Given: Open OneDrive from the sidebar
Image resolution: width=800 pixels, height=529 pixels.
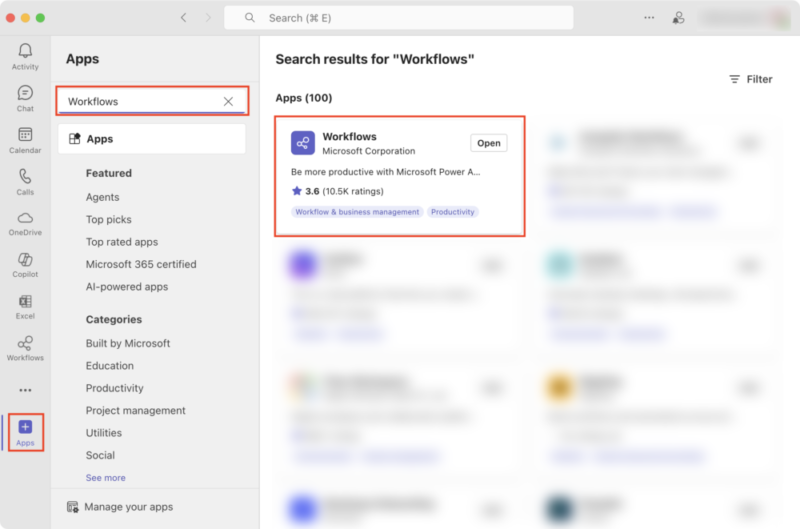Looking at the screenshot, I should tap(25, 224).
